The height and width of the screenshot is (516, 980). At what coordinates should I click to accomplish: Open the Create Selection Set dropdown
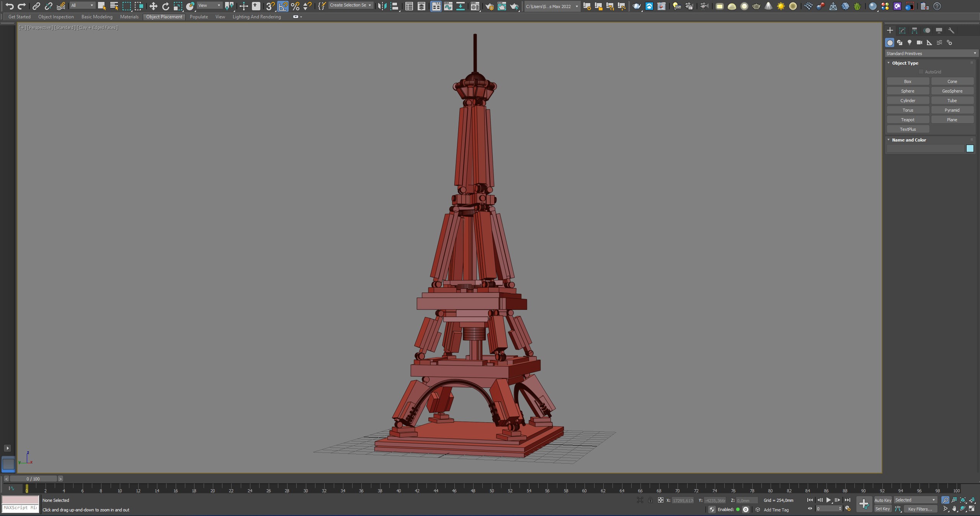click(351, 5)
